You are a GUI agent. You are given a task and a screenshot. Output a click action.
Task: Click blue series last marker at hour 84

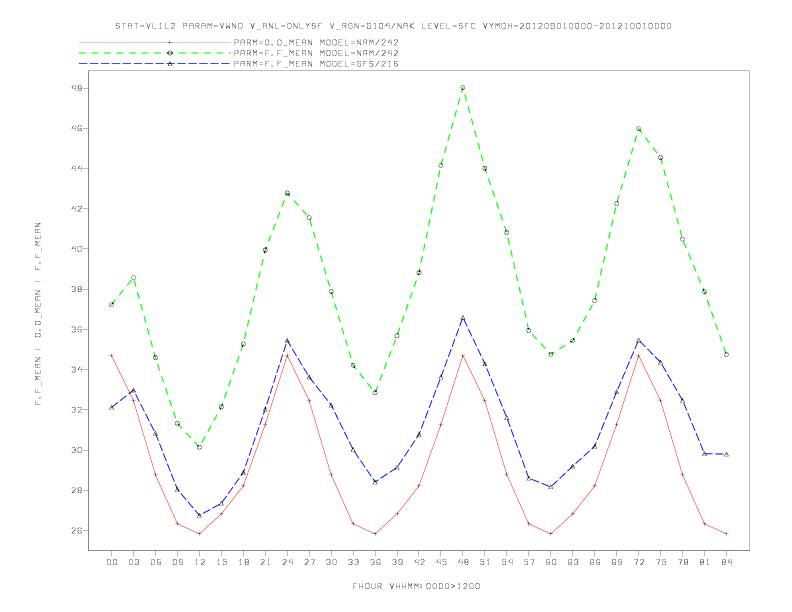[726, 454]
